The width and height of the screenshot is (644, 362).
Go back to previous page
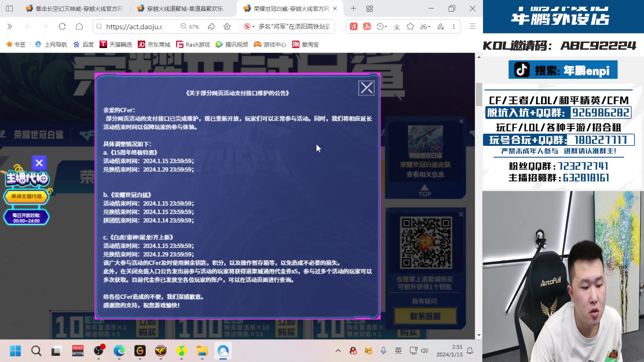pyautogui.click(x=28, y=26)
